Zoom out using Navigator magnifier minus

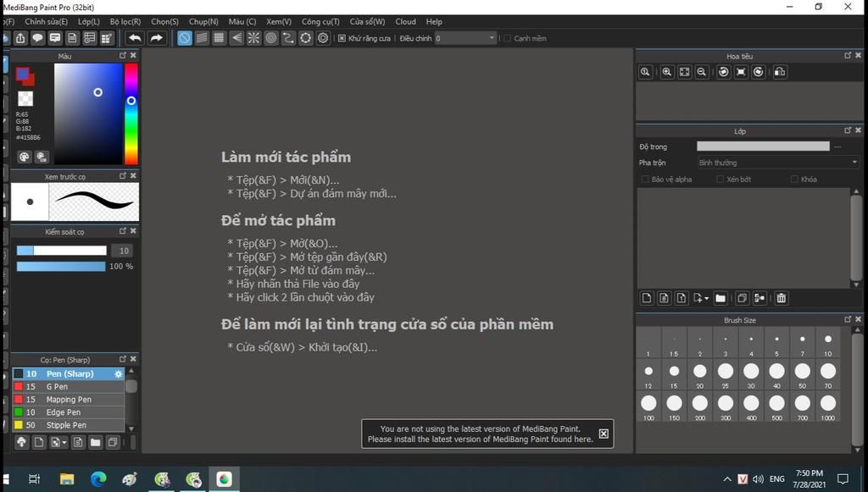coord(701,72)
